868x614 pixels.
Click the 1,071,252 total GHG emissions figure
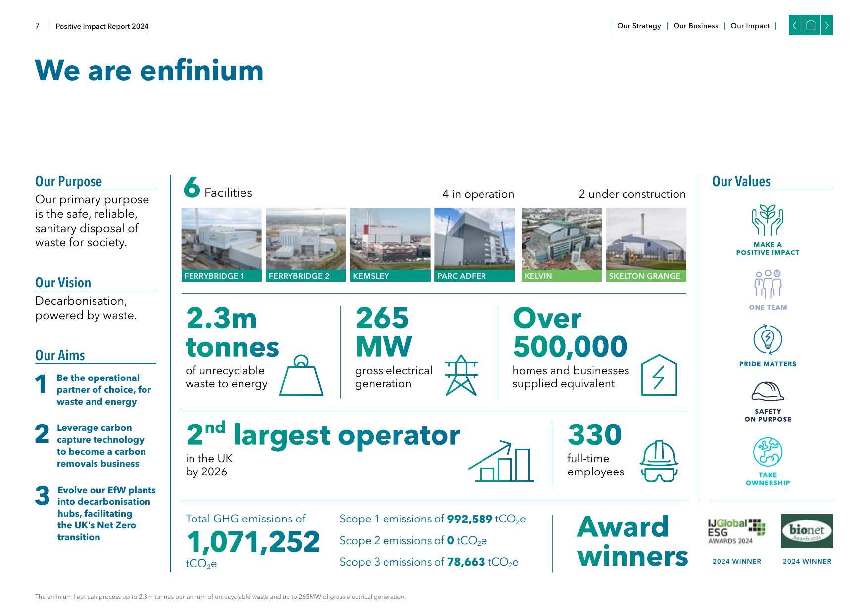click(253, 542)
